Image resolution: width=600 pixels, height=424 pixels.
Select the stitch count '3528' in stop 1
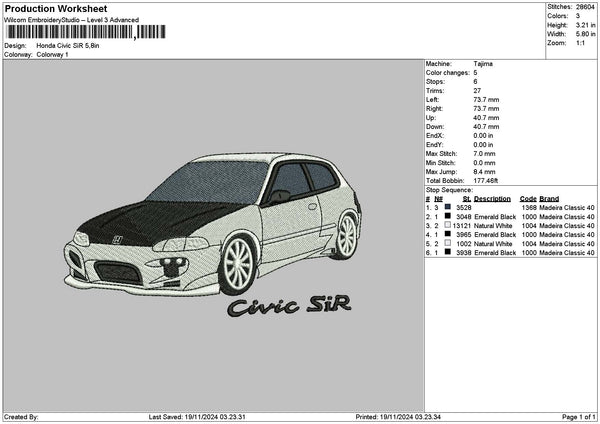464,208
